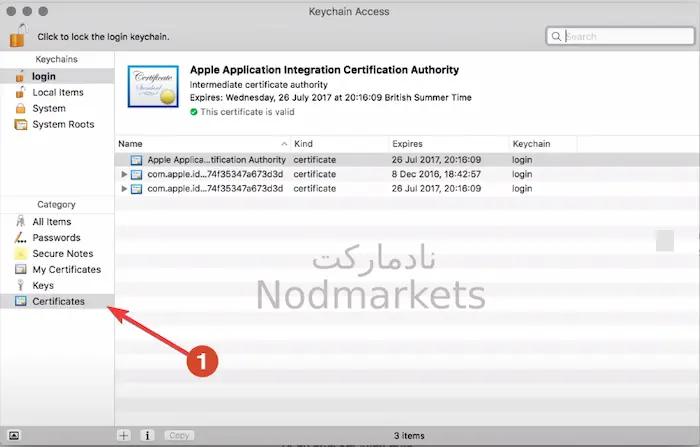The image size is (700, 447).
Task: Click the Certificates category icon
Action: point(21,301)
